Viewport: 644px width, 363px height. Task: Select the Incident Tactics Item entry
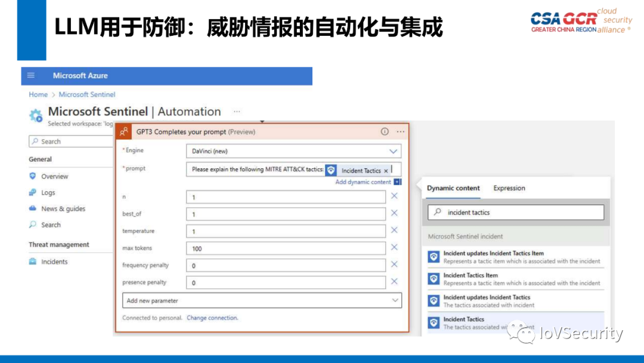pyautogui.click(x=516, y=279)
